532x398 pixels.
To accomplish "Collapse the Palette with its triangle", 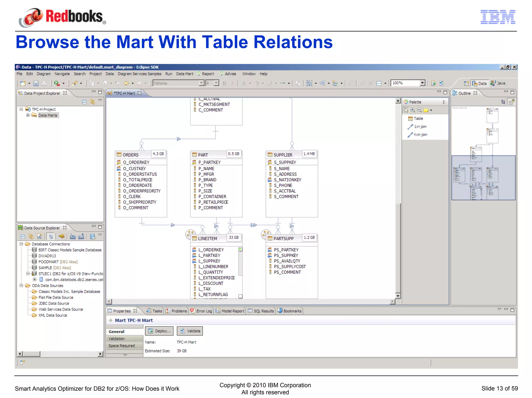I will [444, 102].
